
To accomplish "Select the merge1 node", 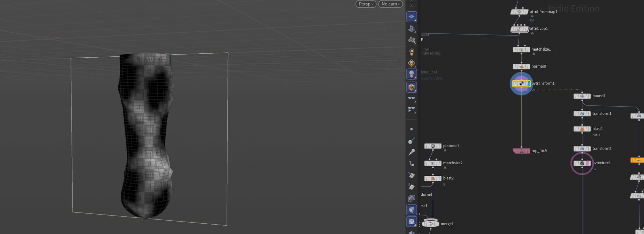I will [431, 224].
